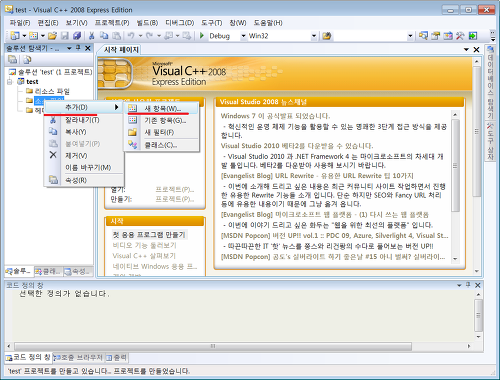Screen dimensions: 500x380
Task: Open the 코드 정의 창 window position dropdown
Action: (459, 285)
